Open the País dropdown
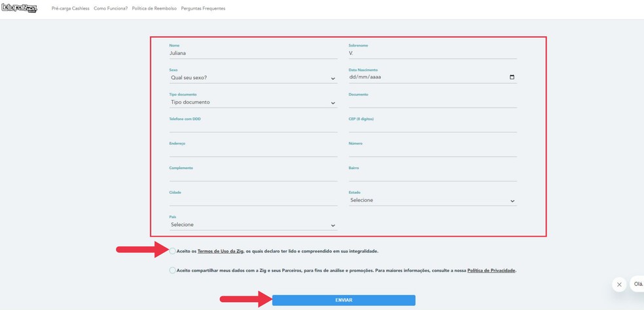Screen dimensions: 644x310 tap(253, 225)
